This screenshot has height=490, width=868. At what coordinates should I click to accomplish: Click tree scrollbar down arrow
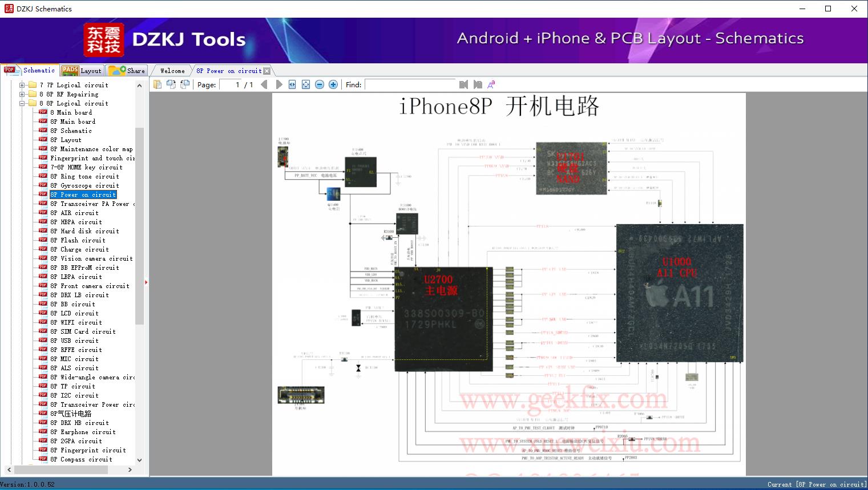pyautogui.click(x=139, y=460)
